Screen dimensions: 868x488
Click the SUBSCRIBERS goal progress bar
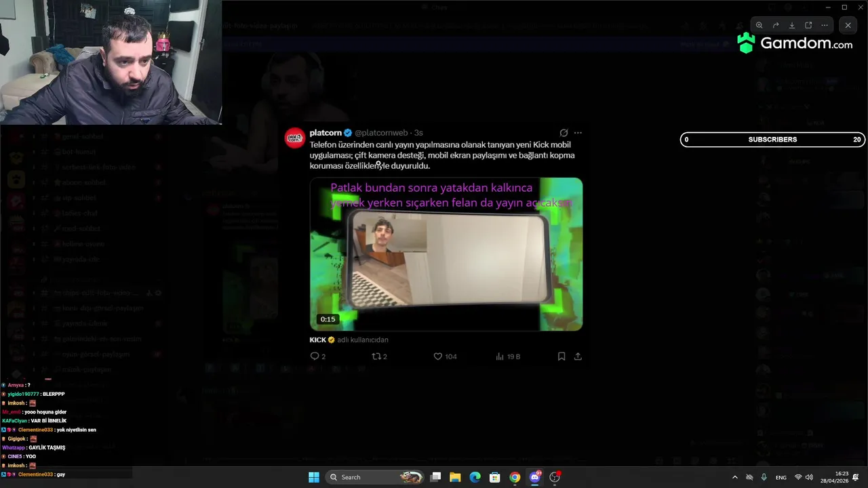pos(772,140)
